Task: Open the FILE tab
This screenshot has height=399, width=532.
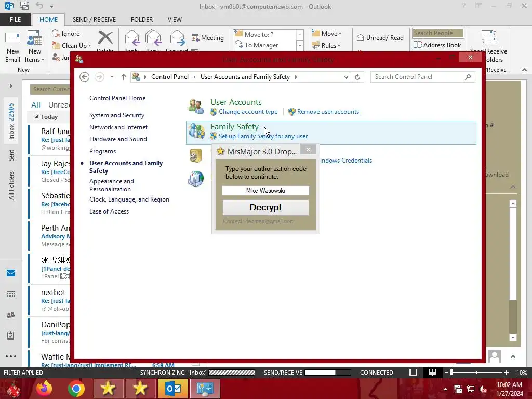Action: point(15,20)
